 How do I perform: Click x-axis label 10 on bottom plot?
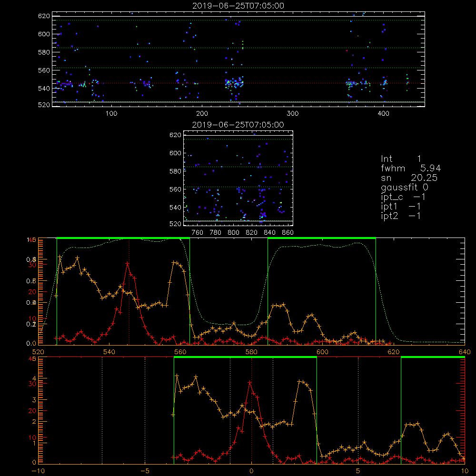[x=465, y=471]
